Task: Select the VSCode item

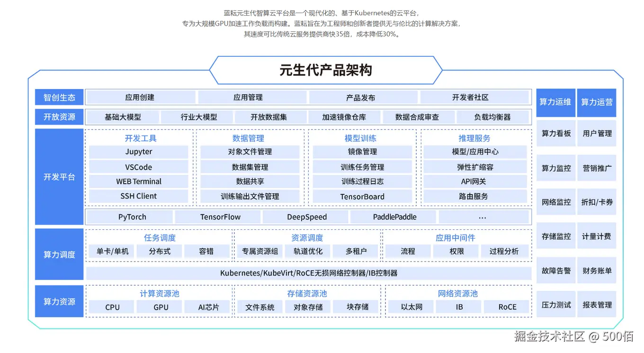Action: [139, 167]
